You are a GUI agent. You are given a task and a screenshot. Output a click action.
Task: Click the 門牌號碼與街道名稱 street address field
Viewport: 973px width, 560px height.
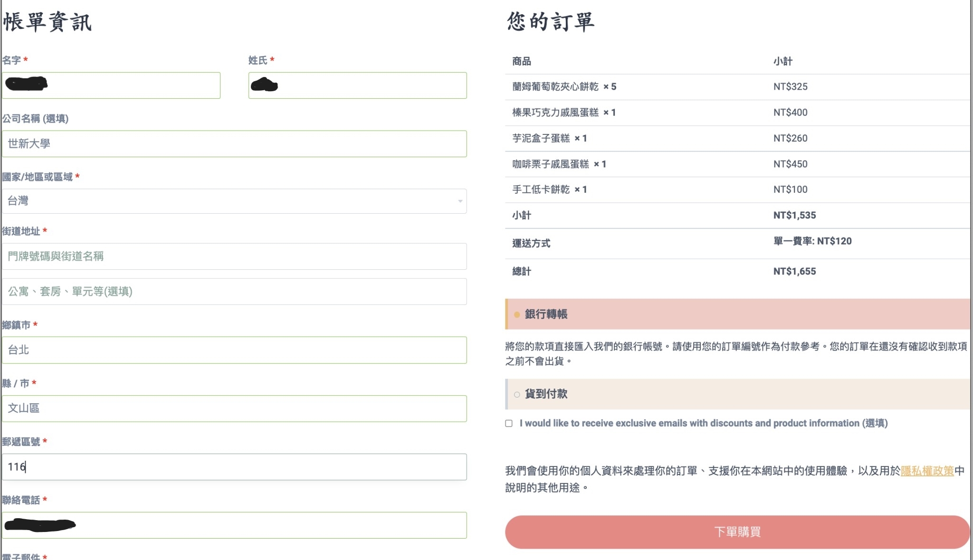234,256
